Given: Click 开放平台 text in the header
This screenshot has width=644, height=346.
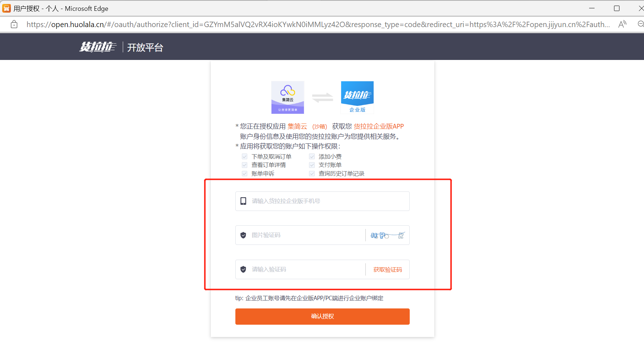Looking at the screenshot, I should tap(145, 47).
